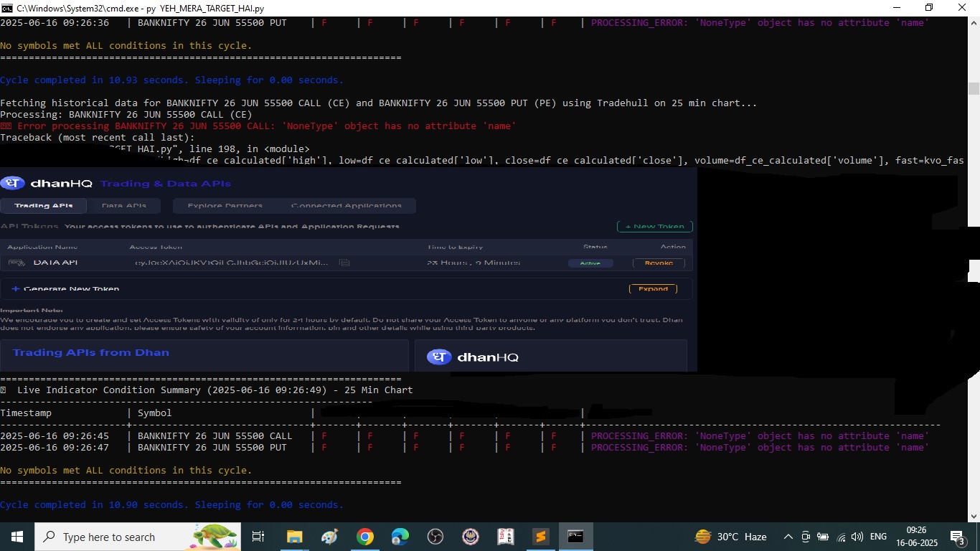The height and width of the screenshot is (551, 980).
Task: Copy the DATA API access token
Action: (344, 263)
